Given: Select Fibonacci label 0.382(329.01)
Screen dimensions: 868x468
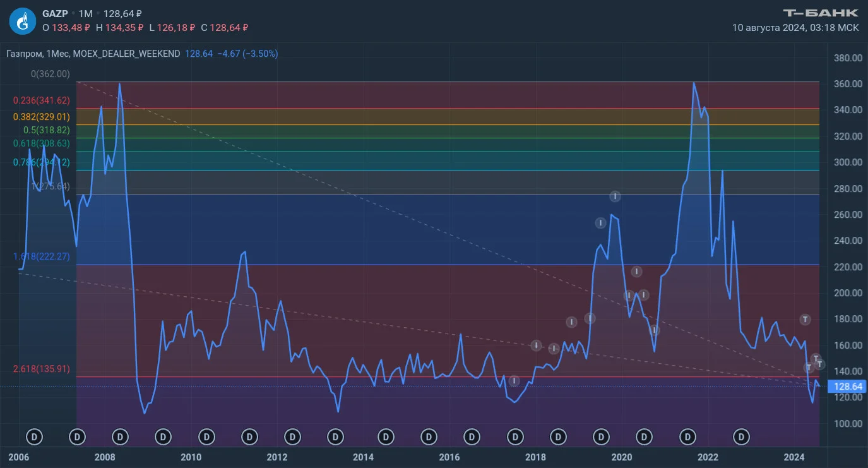Looking at the screenshot, I should (41, 117).
